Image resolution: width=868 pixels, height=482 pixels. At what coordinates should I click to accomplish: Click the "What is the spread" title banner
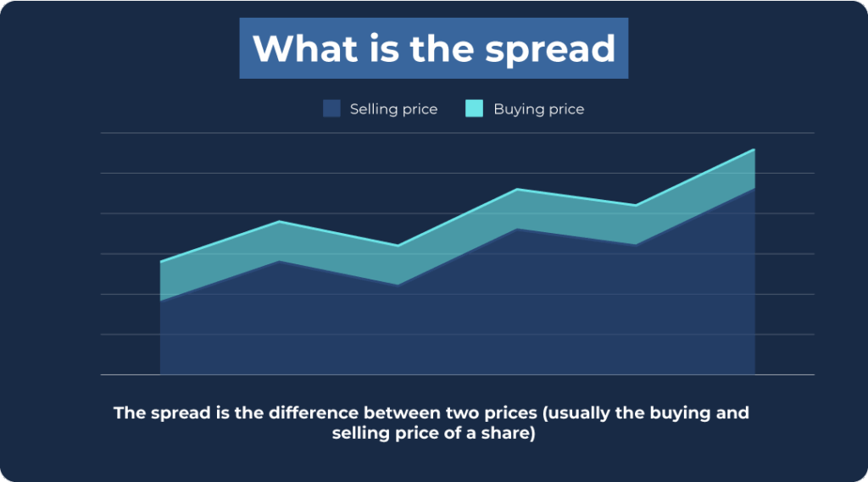point(433,48)
